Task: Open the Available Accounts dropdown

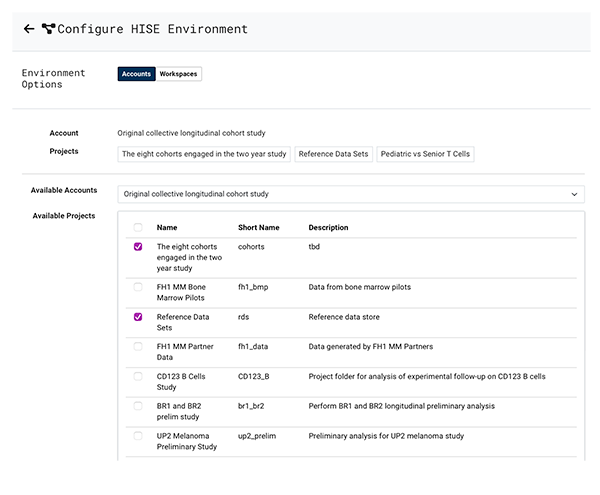Action: tap(349, 194)
